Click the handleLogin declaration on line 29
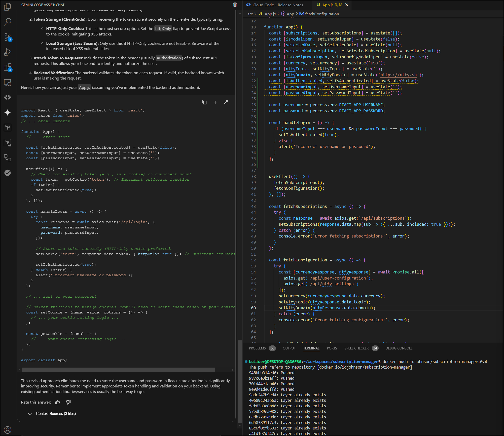The image size is (504, 436). (297, 123)
